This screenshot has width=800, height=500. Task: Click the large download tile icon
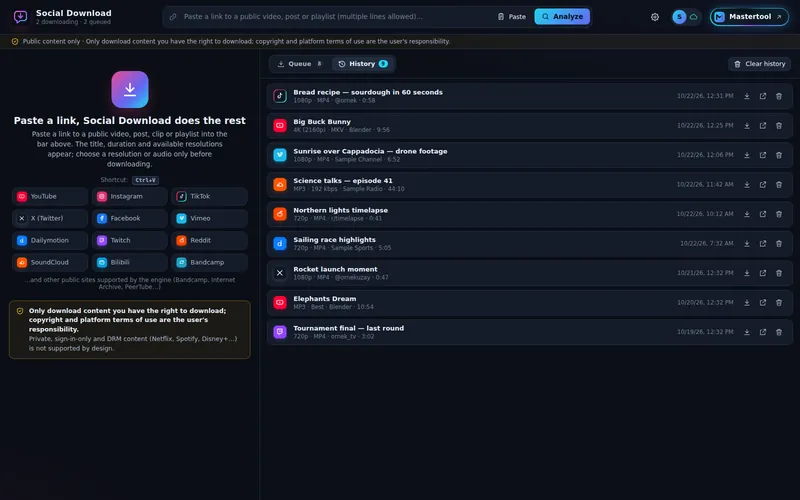[130, 89]
